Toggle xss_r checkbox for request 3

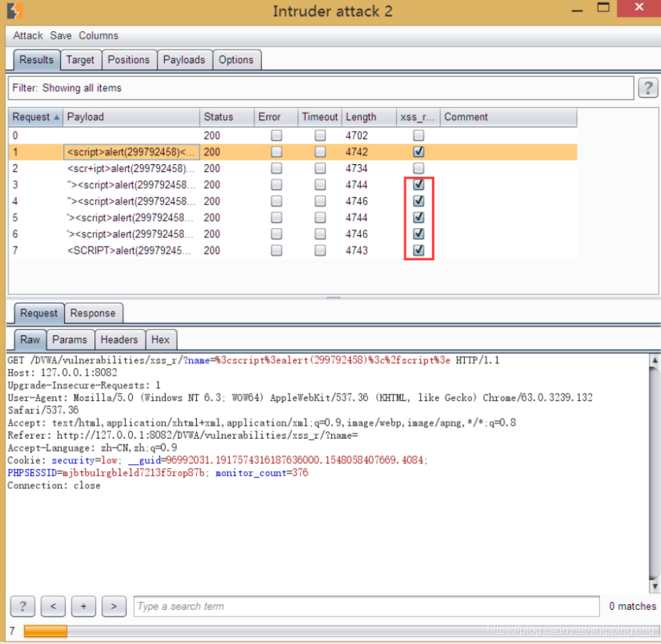coord(418,185)
